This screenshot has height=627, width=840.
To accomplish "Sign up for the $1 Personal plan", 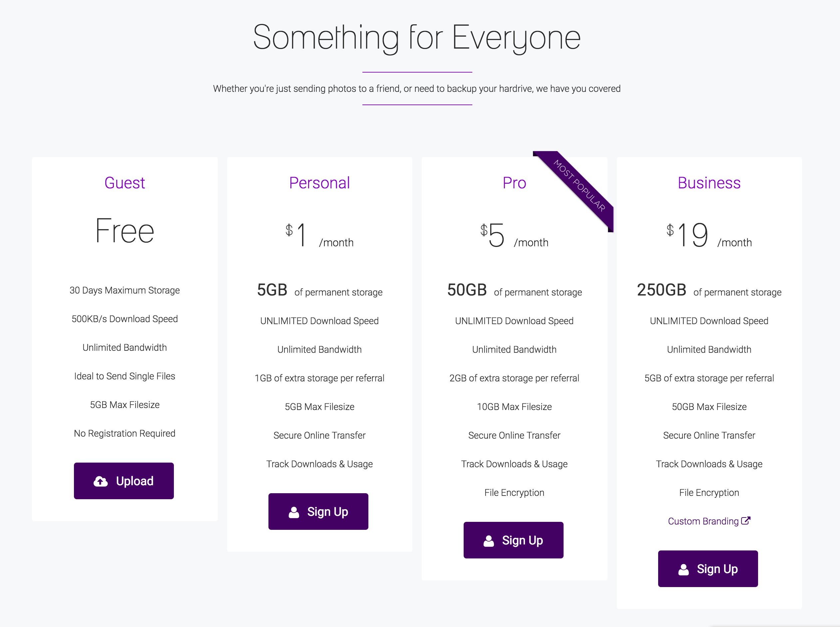I will (x=318, y=512).
